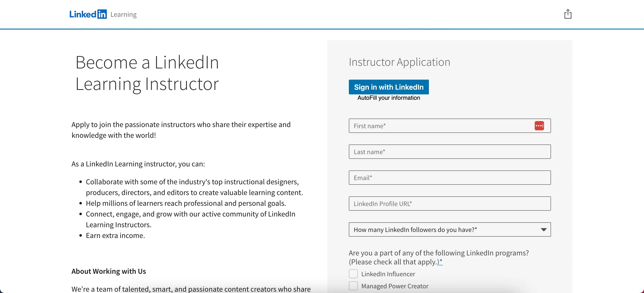Click the share icon at top right

568,14
